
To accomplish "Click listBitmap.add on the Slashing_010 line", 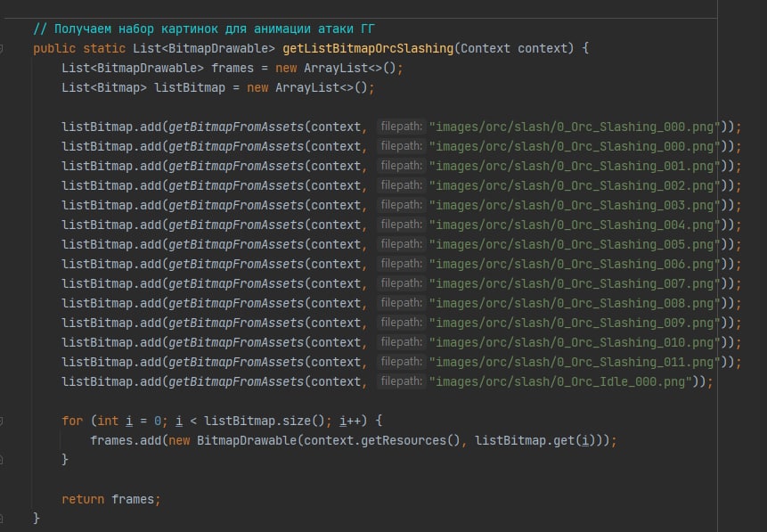I will [x=111, y=342].
